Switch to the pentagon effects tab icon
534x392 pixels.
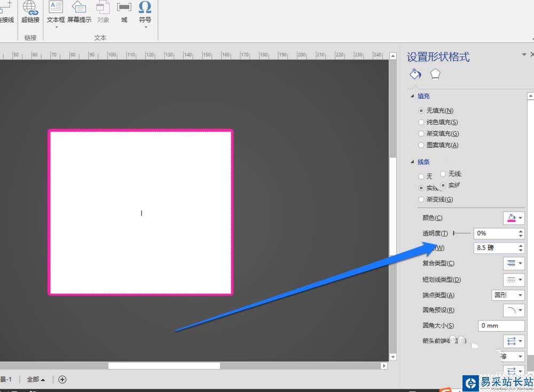[436, 74]
